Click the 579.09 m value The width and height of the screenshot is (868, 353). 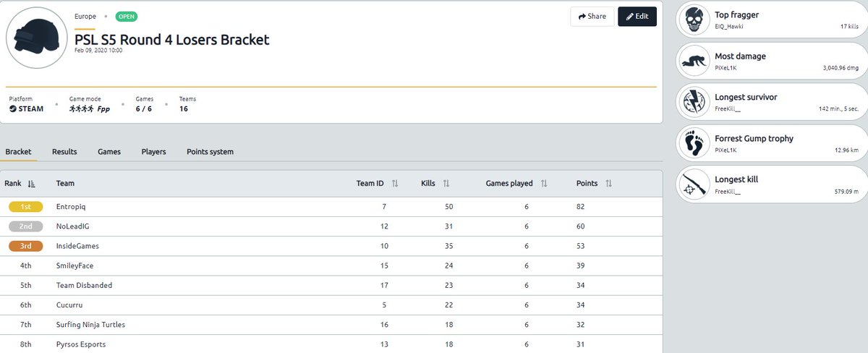[846, 191]
